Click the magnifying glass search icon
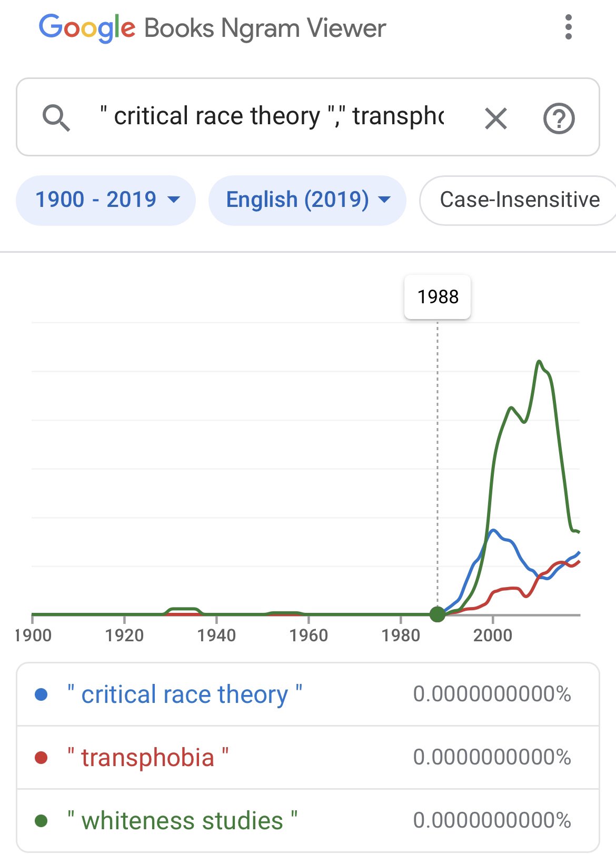 pos(56,117)
